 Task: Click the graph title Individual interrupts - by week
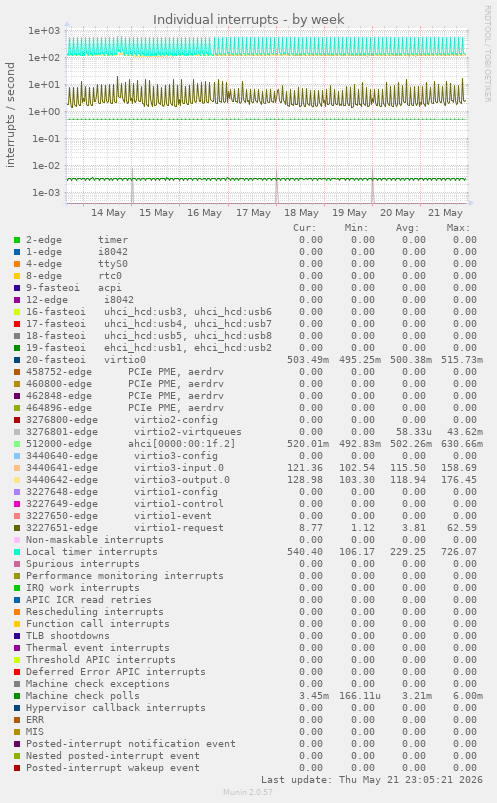[x=248, y=19]
